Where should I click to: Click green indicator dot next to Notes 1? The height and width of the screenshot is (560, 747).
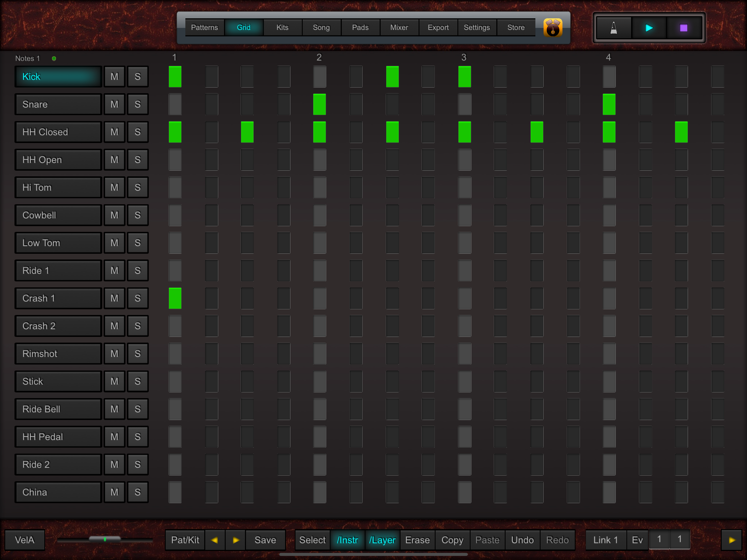pos(54,59)
